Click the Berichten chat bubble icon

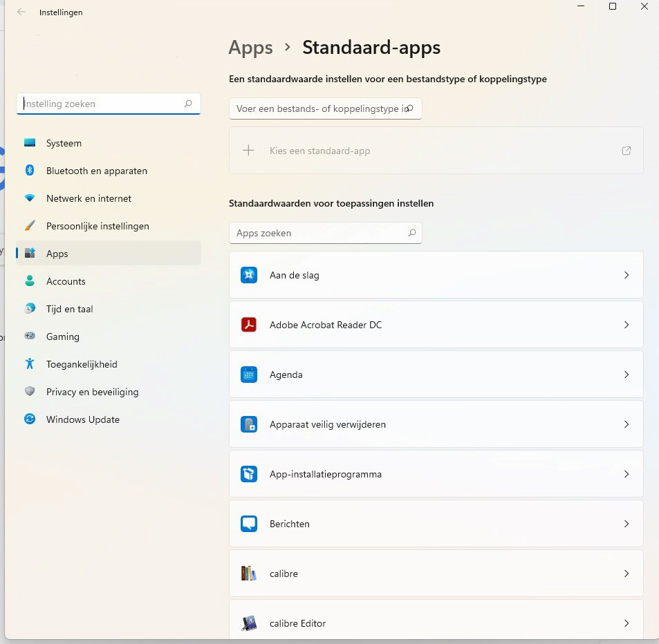tap(249, 524)
